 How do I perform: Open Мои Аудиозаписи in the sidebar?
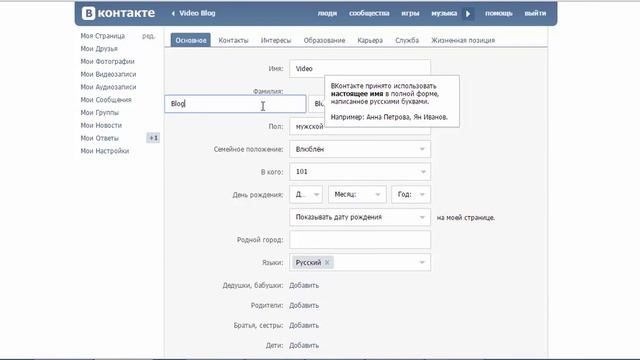[108, 87]
